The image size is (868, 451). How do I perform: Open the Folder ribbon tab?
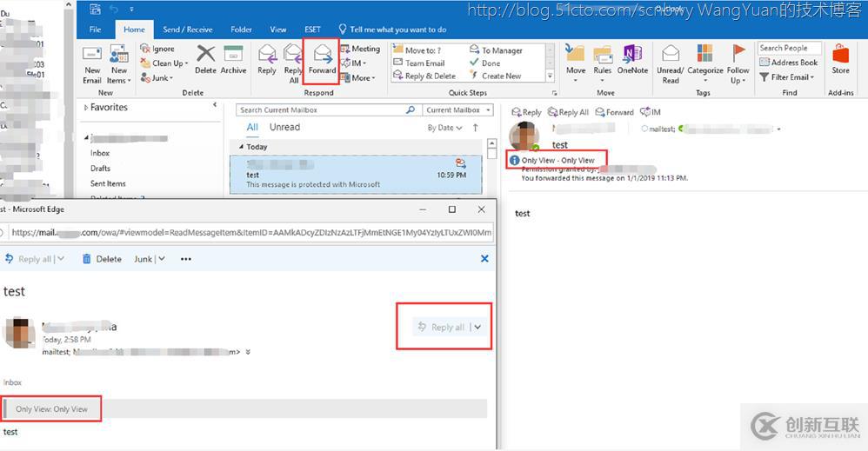pyautogui.click(x=241, y=30)
